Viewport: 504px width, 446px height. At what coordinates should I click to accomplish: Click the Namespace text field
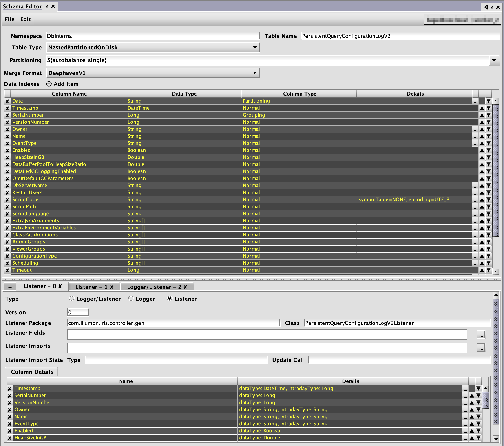[153, 36]
